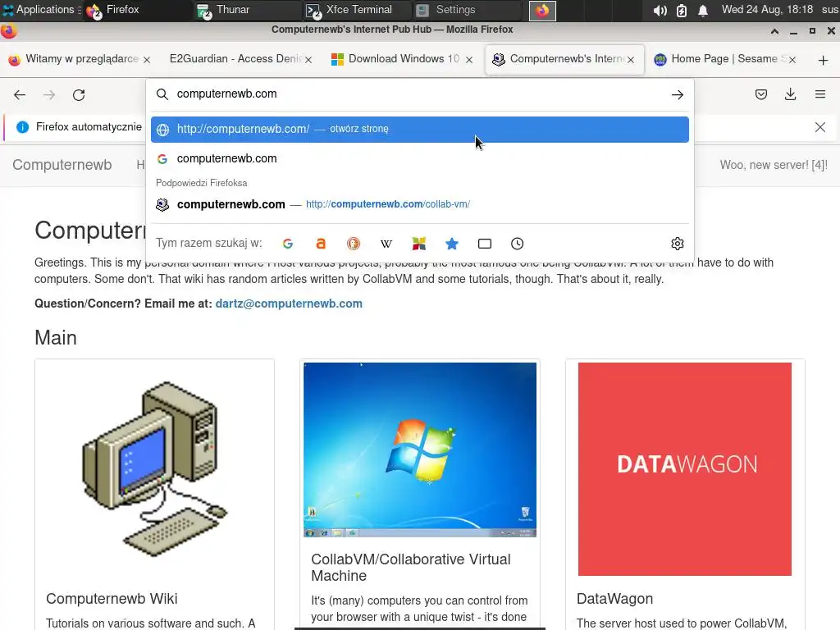
Task: Click the Computernewb navbar brand link
Action: pyautogui.click(x=62, y=165)
